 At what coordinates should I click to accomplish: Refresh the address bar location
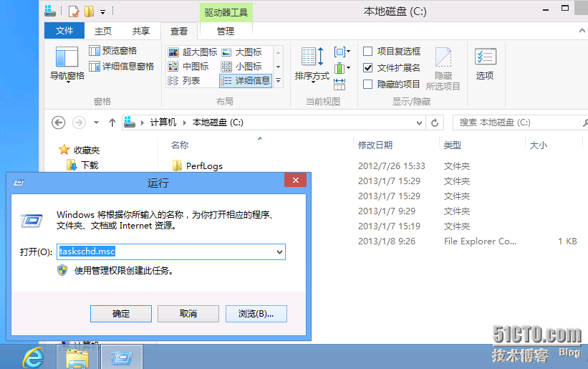pos(435,123)
